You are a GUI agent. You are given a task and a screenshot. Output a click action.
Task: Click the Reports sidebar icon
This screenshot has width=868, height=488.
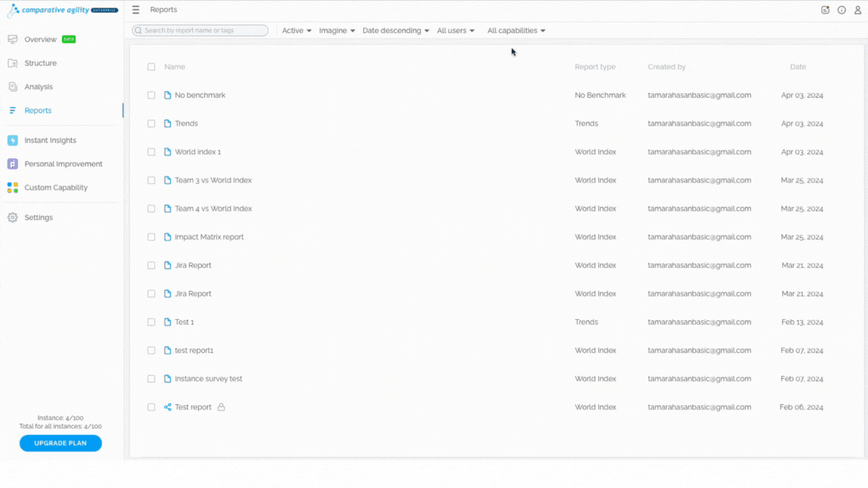coord(13,111)
